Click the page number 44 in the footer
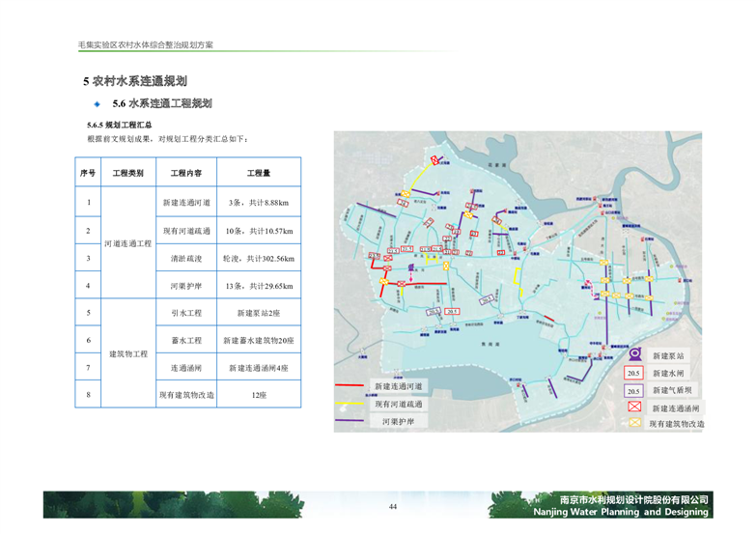 [393, 508]
